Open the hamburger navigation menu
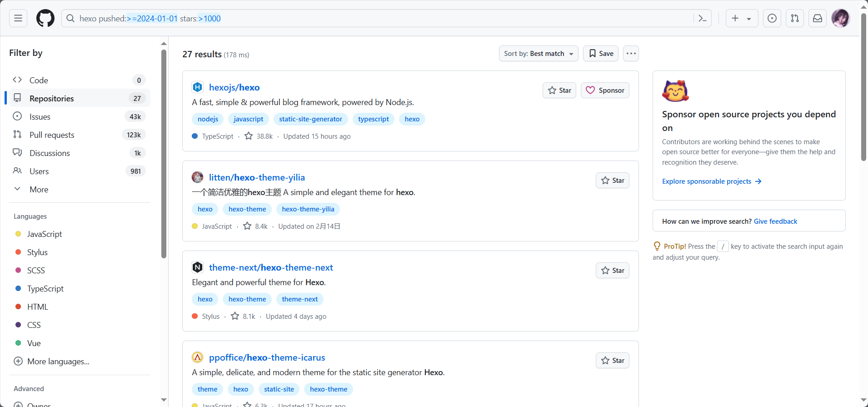Screen dimensions: 868x407 (18, 18)
